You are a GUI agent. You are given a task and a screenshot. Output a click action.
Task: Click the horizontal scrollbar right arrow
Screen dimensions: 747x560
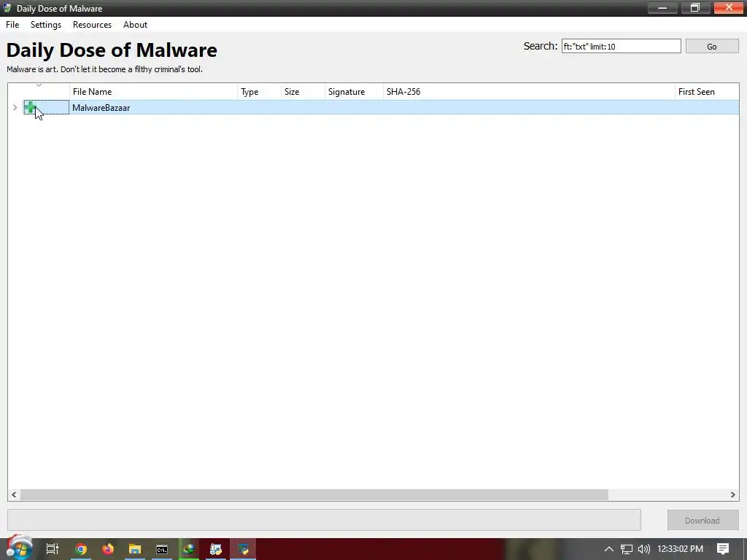(x=732, y=495)
